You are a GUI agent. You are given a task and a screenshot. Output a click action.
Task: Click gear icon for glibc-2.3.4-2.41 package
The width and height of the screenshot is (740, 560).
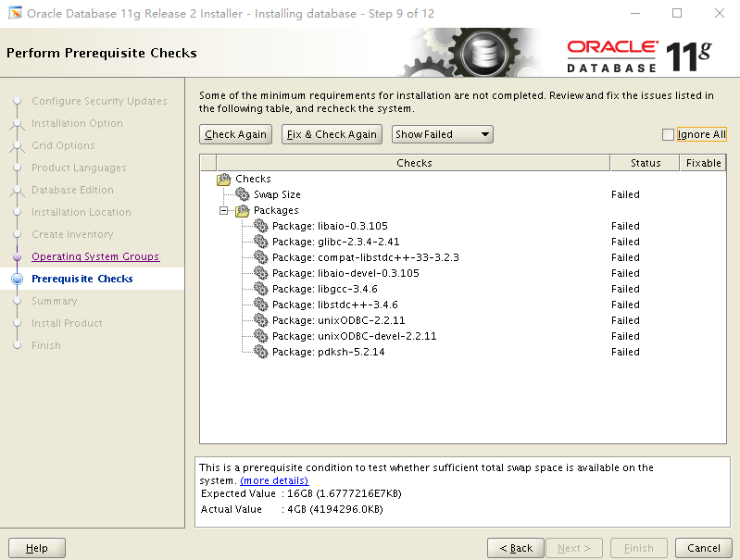click(260, 242)
